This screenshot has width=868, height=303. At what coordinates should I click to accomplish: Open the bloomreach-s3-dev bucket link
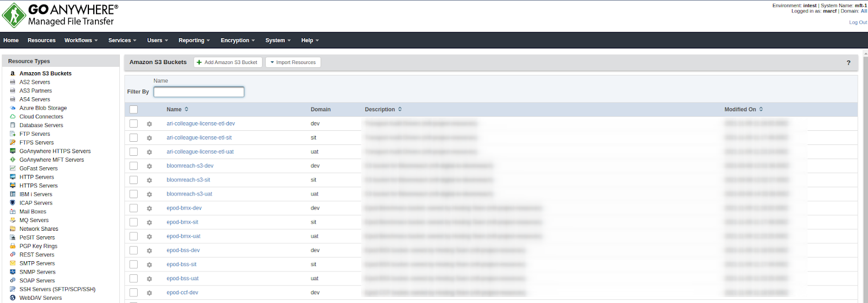coord(190,166)
